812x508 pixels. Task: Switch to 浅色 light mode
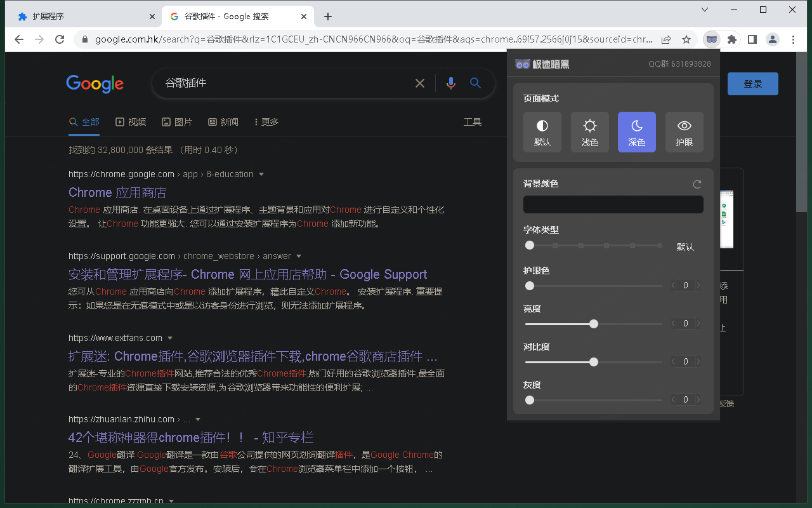point(589,132)
